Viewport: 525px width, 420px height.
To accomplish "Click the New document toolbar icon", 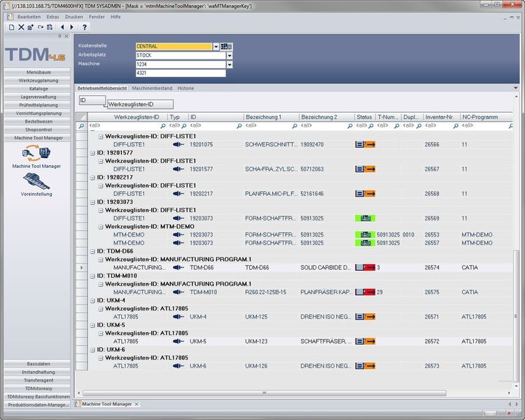I will [12, 27].
